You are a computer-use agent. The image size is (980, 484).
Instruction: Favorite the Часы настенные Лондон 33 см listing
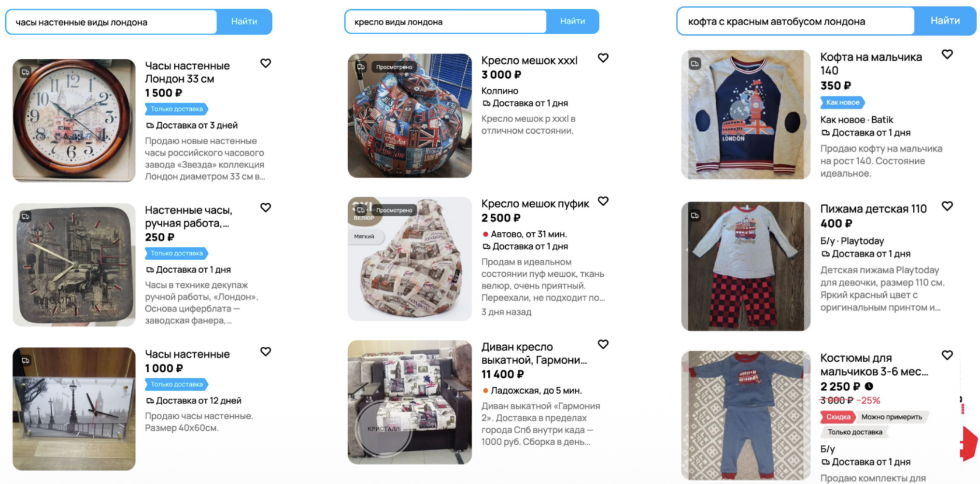coord(265,63)
